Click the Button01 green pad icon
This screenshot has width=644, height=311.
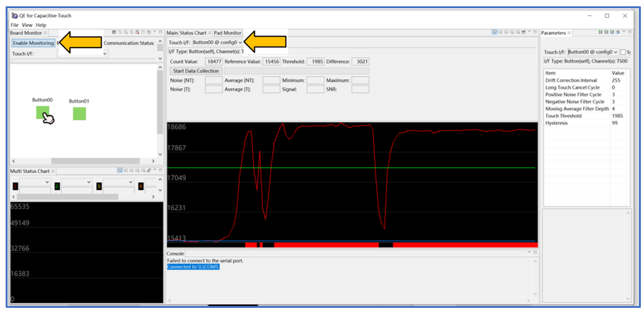pyautogui.click(x=79, y=114)
